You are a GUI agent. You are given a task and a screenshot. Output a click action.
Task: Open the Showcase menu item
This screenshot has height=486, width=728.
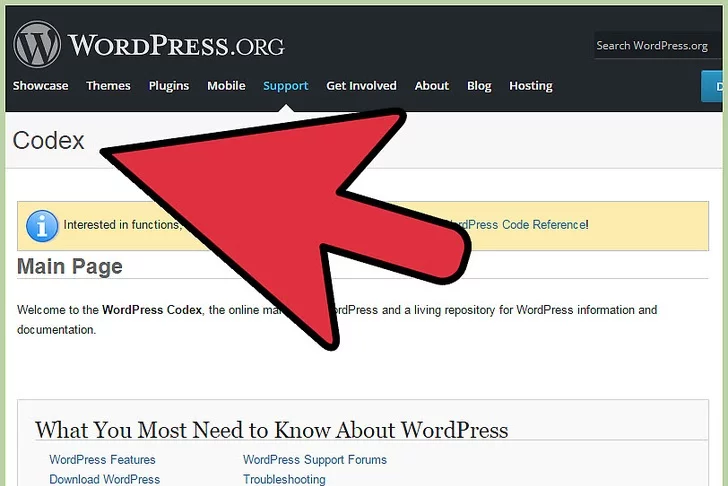[x=40, y=86]
